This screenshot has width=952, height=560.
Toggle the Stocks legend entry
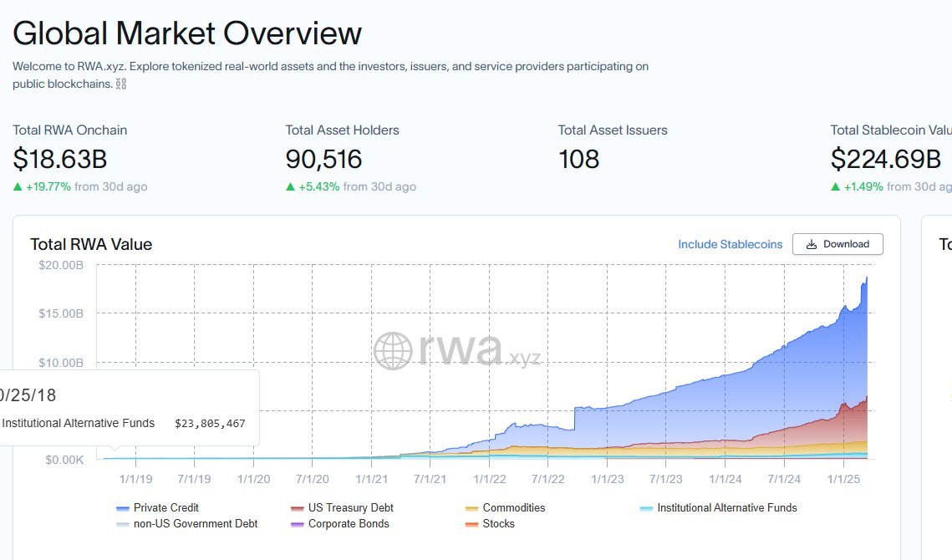tap(490, 523)
